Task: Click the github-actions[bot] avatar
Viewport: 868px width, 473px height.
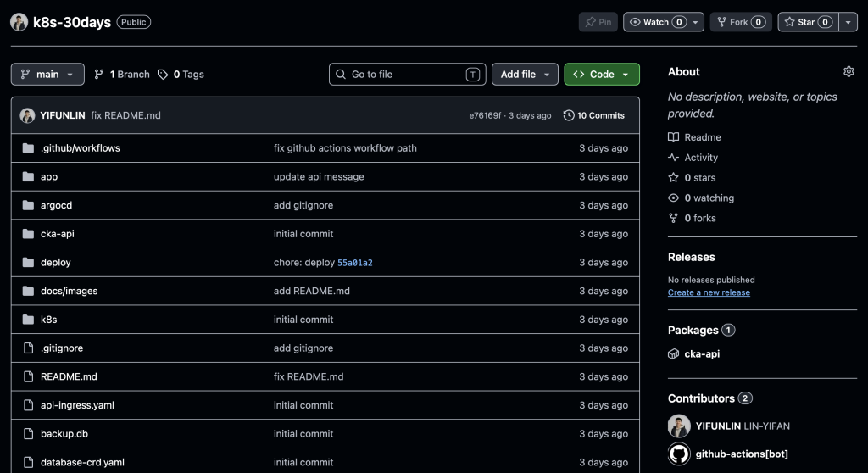Action: [679, 454]
